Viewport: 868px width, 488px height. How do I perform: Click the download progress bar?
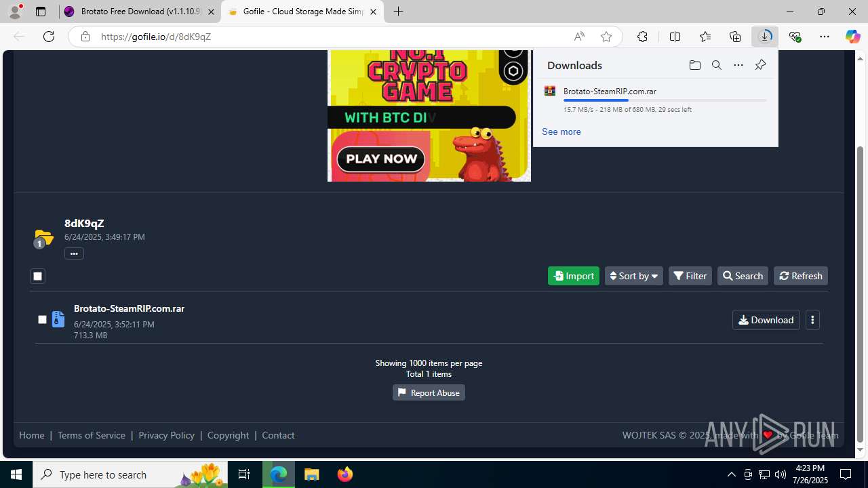click(x=665, y=100)
